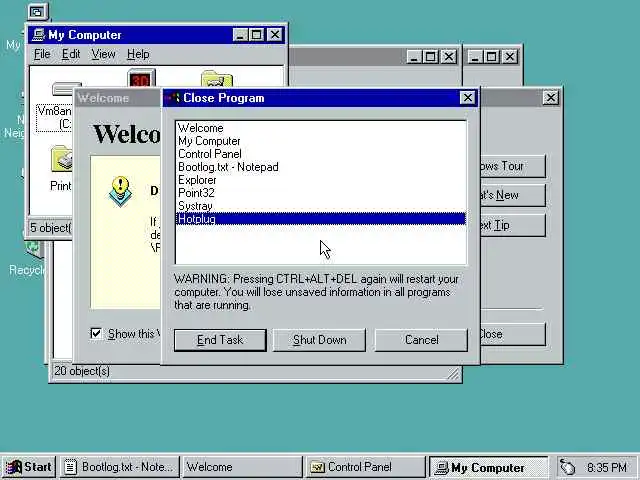640x480 pixels.
Task: Close the My Computer window
Action: point(275,35)
